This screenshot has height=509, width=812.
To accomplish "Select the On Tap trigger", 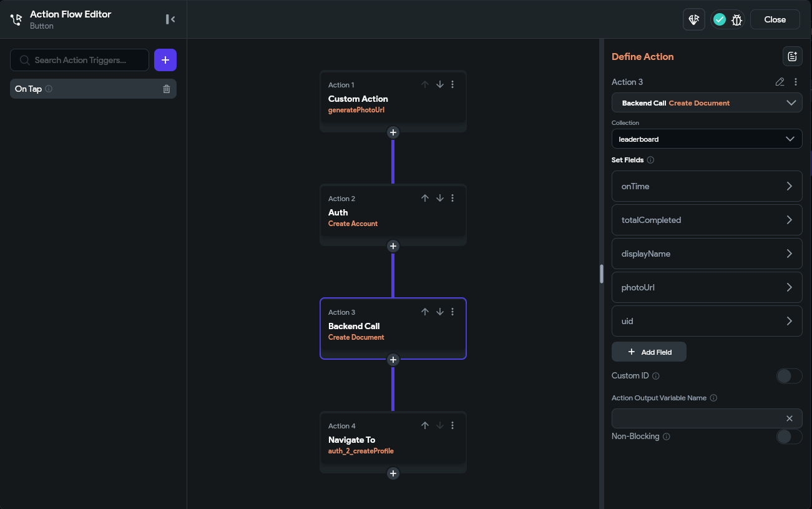I will (x=93, y=89).
